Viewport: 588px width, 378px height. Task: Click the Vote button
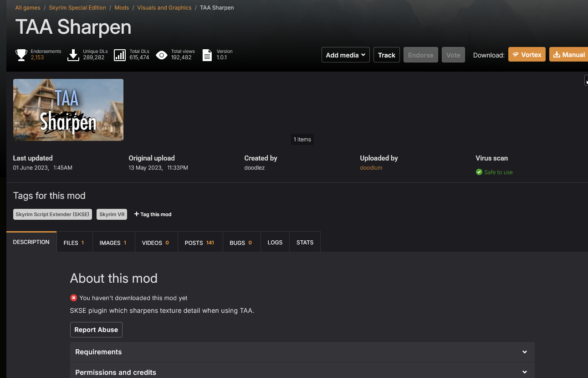click(x=453, y=55)
